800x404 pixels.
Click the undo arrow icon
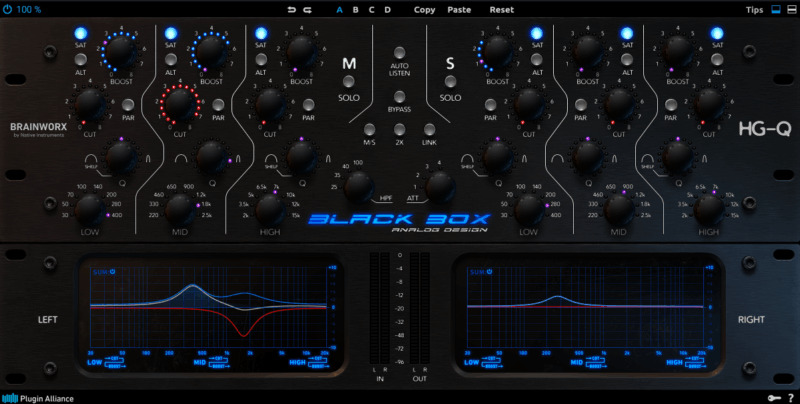click(x=291, y=10)
